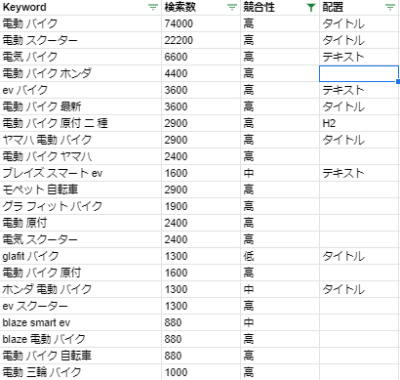Select タイトル in 電動 バイク 最新 row
The width and height of the screenshot is (400, 380).
[359, 107]
